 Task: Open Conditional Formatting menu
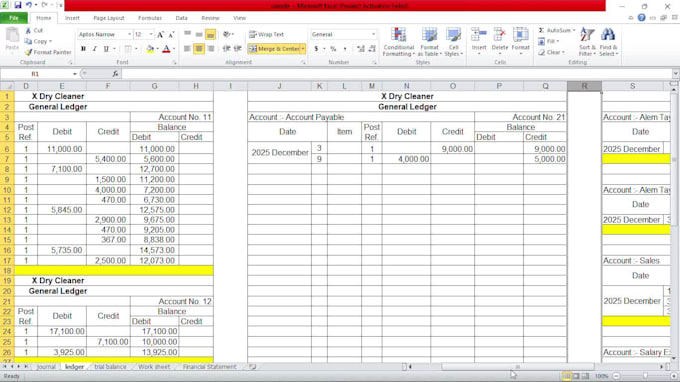pos(399,42)
